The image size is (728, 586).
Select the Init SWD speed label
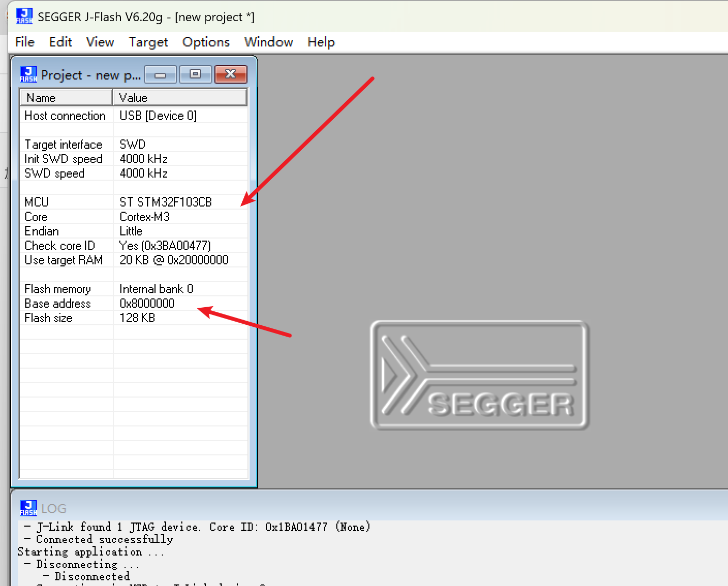(x=64, y=159)
